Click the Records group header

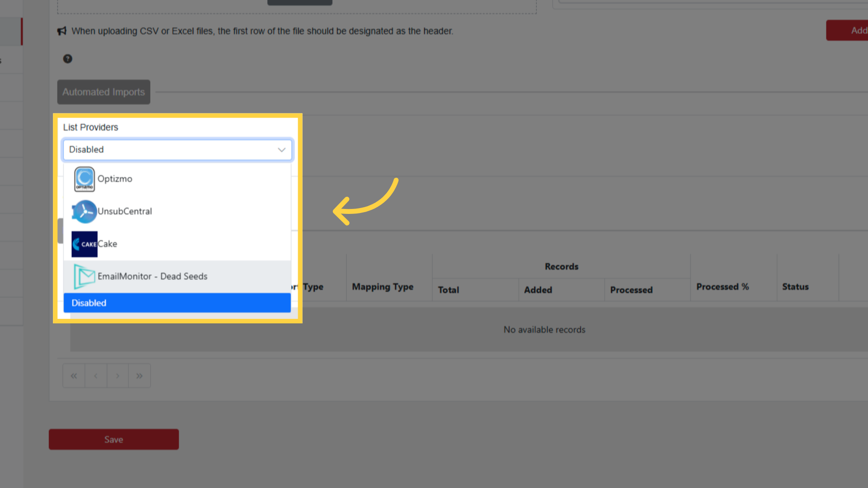tap(561, 267)
